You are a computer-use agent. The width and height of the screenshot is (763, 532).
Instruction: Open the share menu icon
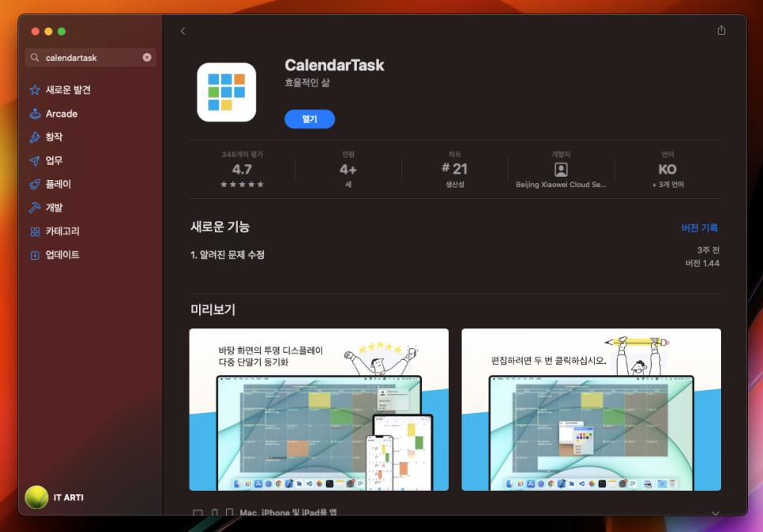click(x=721, y=30)
